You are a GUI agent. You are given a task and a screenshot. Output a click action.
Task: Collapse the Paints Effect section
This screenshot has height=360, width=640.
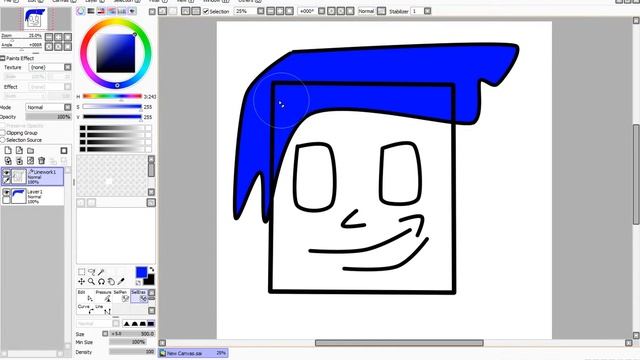pyautogui.click(x=3, y=58)
